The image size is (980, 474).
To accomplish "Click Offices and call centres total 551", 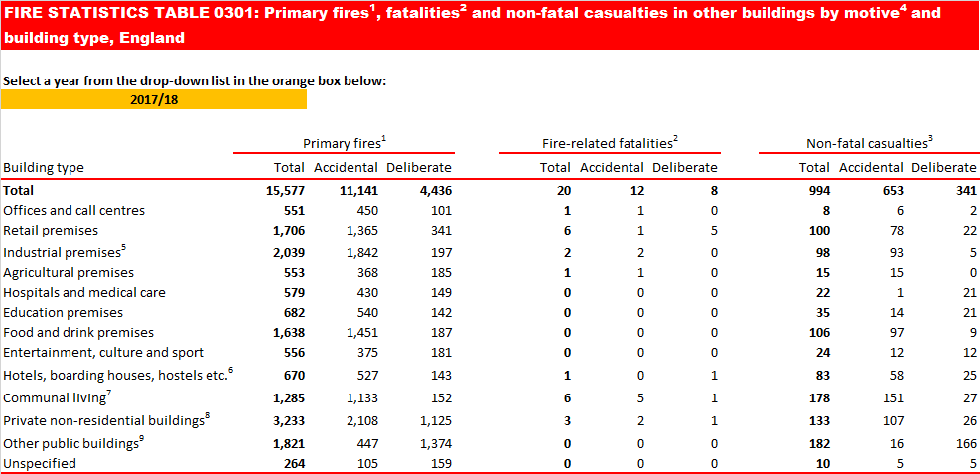I will (x=294, y=210).
